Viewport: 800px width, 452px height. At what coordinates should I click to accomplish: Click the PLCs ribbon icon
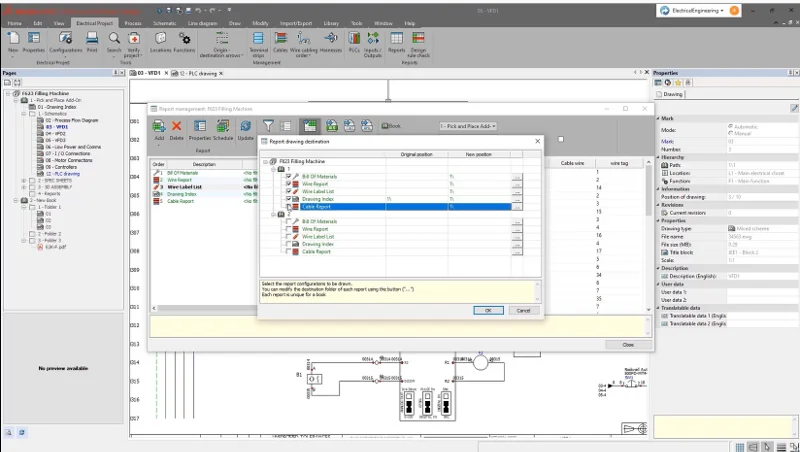[x=352, y=38]
